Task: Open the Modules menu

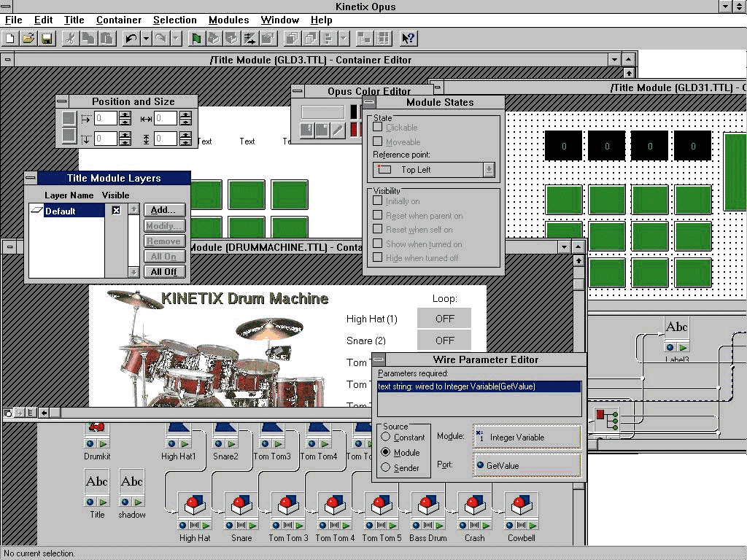Action: coord(228,20)
